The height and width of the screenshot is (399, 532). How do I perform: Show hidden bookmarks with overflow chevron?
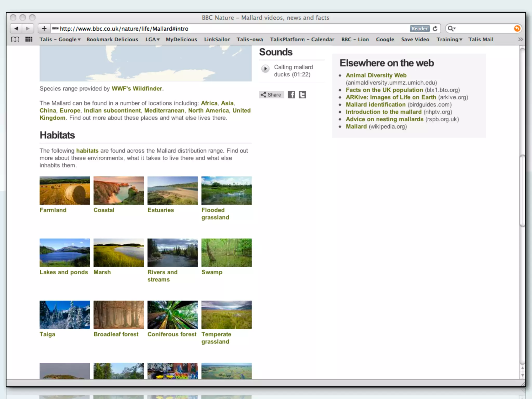pos(520,39)
